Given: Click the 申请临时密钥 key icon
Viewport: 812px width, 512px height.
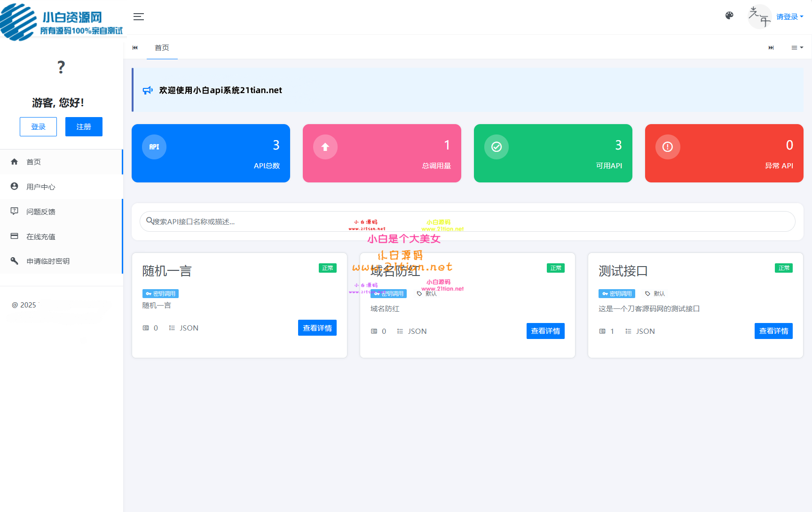Looking at the screenshot, I should (x=15, y=260).
